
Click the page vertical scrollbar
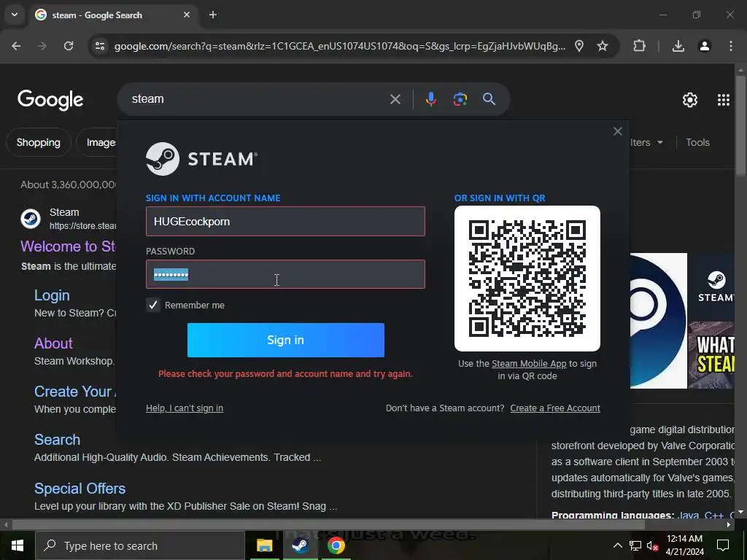(x=740, y=126)
